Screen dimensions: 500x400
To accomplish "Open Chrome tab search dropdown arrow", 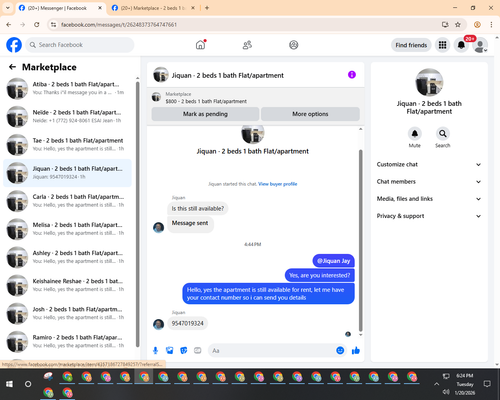I will [x=8, y=8].
